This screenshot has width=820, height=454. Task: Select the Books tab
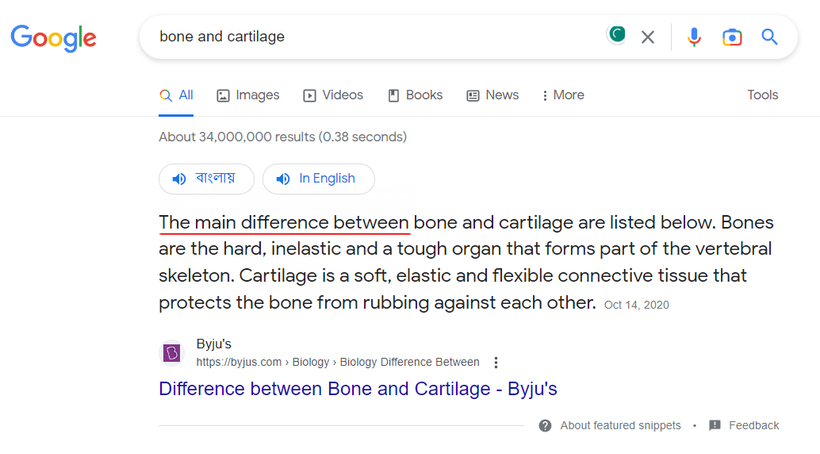415,95
